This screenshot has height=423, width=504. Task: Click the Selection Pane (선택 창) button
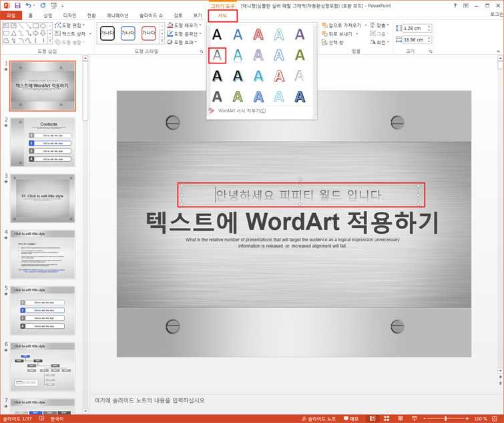click(x=332, y=43)
